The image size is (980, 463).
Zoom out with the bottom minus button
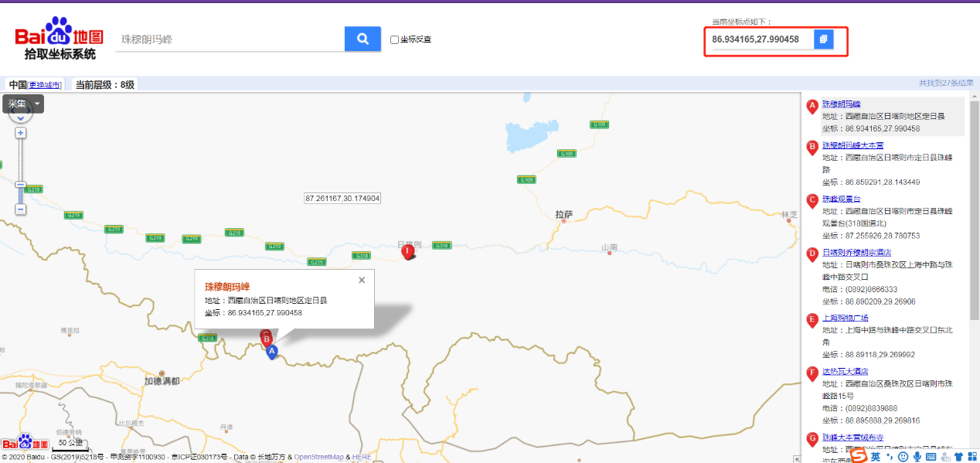21,209
